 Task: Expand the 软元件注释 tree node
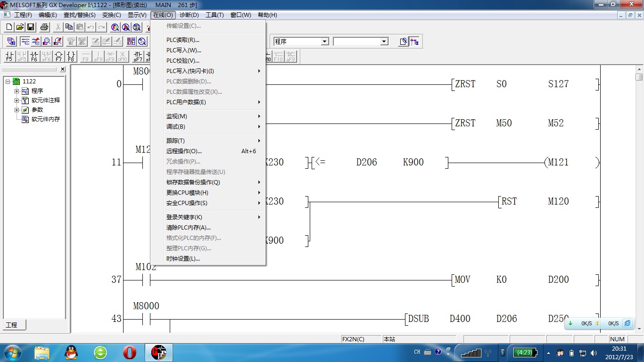click(x=17, y=100)
